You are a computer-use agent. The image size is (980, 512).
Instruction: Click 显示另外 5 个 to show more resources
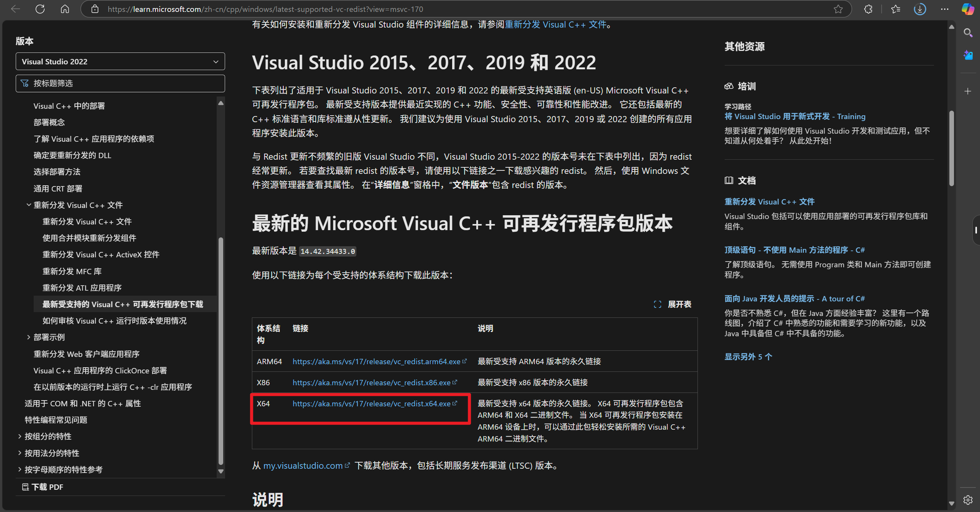[x=748, y=356]
